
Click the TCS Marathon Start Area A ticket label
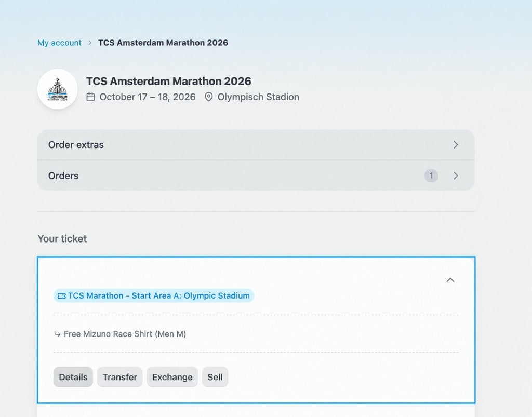pos(154,295)
